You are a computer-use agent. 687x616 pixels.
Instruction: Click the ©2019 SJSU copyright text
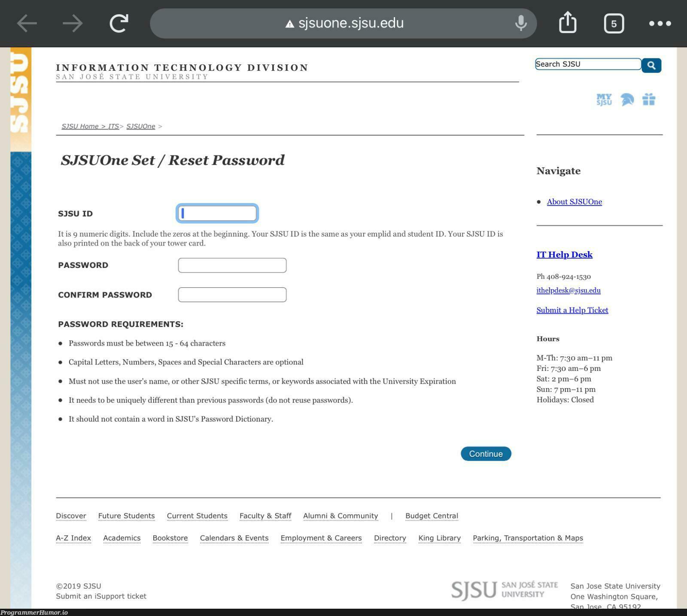[x=79, y=586]
